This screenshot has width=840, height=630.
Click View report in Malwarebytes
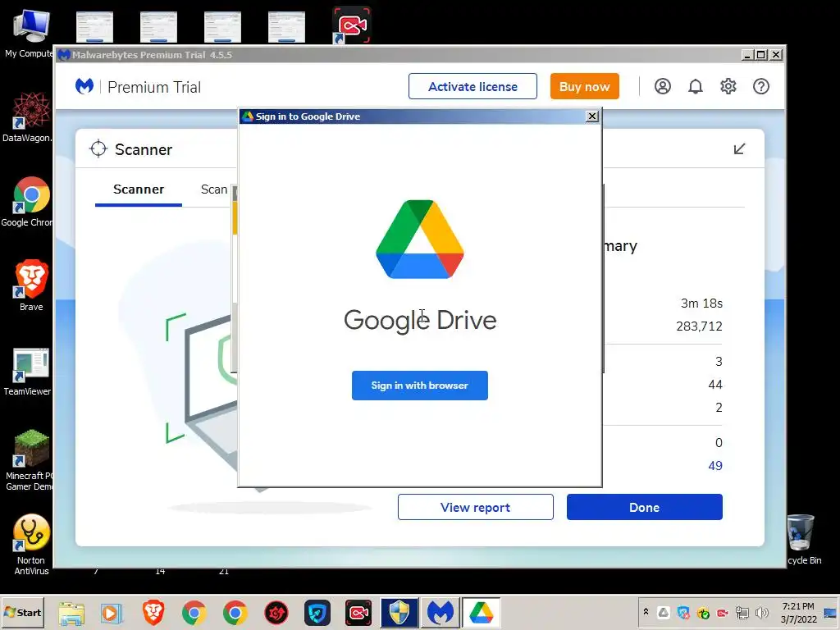coord(475,507)
